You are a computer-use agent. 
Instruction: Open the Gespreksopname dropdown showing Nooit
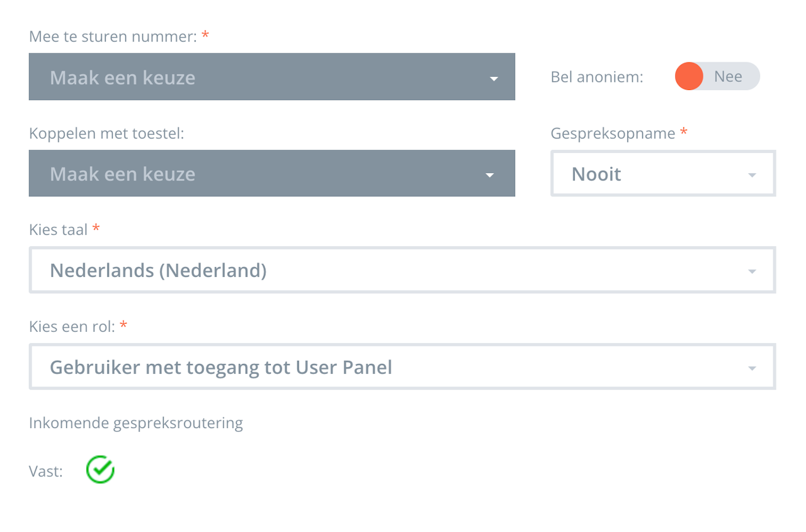[x=662, y=173]
